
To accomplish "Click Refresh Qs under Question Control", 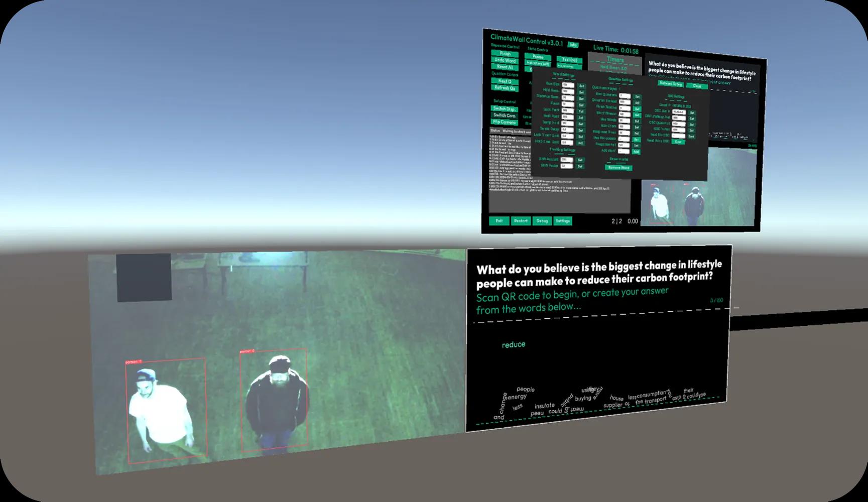I will 505,88.
